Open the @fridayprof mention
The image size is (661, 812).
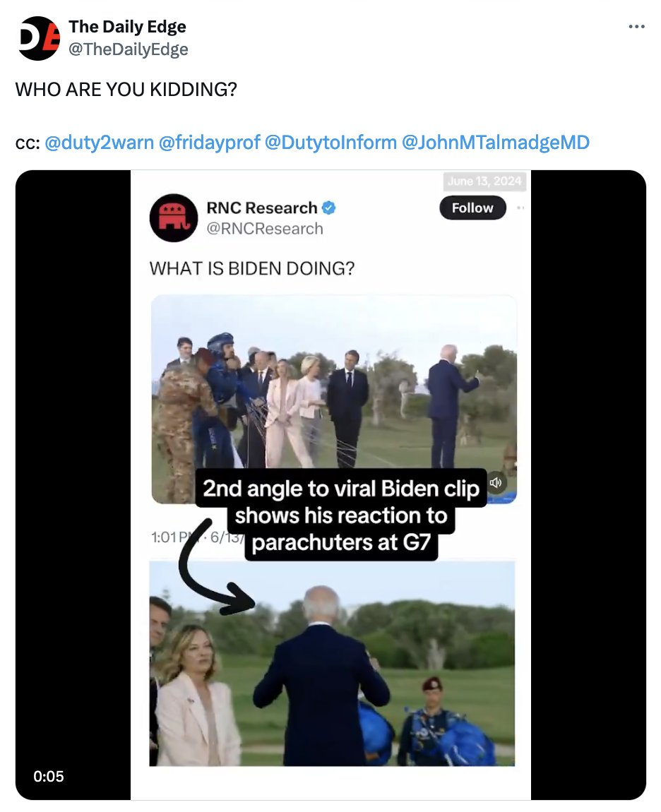[x=209, y=143]
